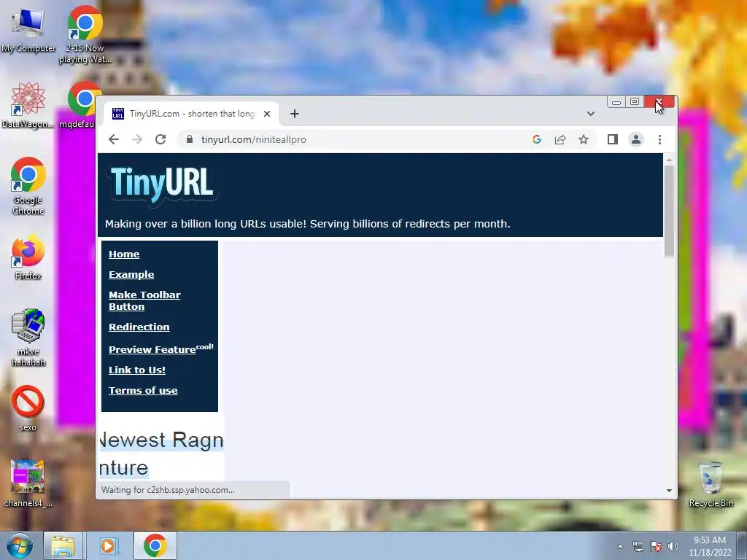Select the TinyURL.com browser tab
The width and height of the screenshot is (747, 560).
point(190,114)
